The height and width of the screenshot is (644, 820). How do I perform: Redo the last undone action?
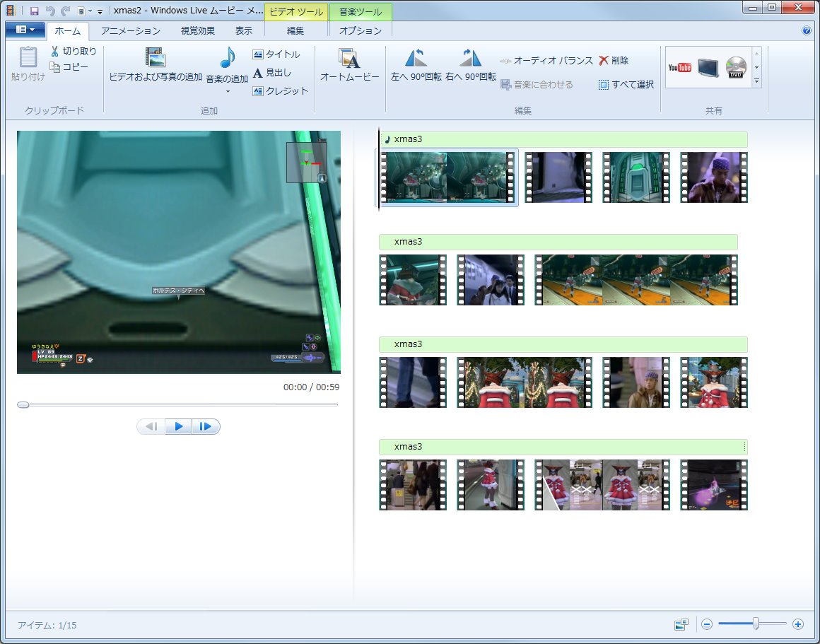click(65, 11)
